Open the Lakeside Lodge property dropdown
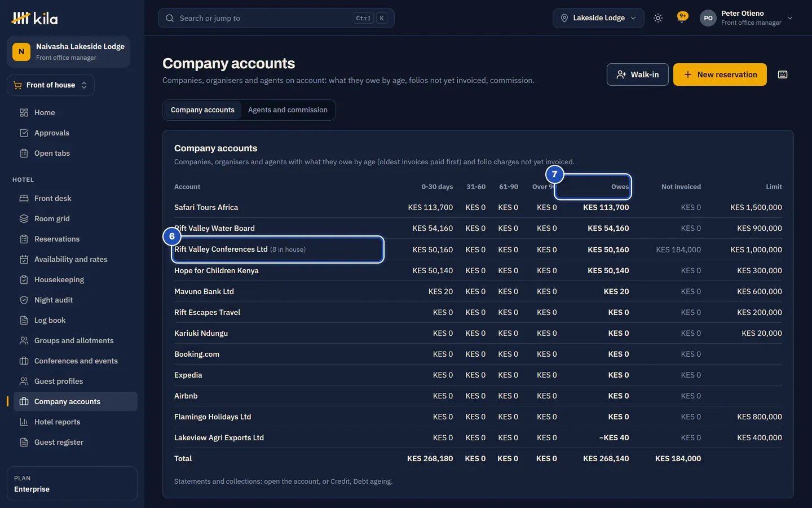Image resolution: width=812 pixels, height=508 pixels. (x=598, y=18)
